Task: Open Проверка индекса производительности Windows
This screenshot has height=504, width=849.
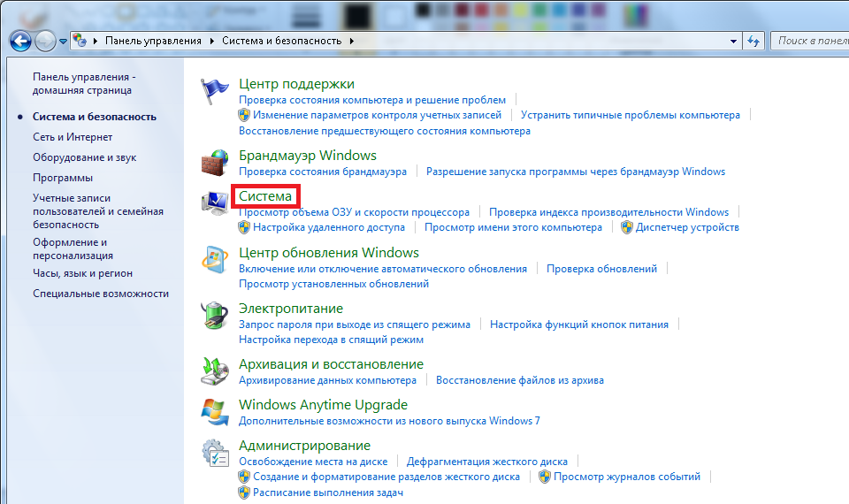Action: (x=608, y=212)
